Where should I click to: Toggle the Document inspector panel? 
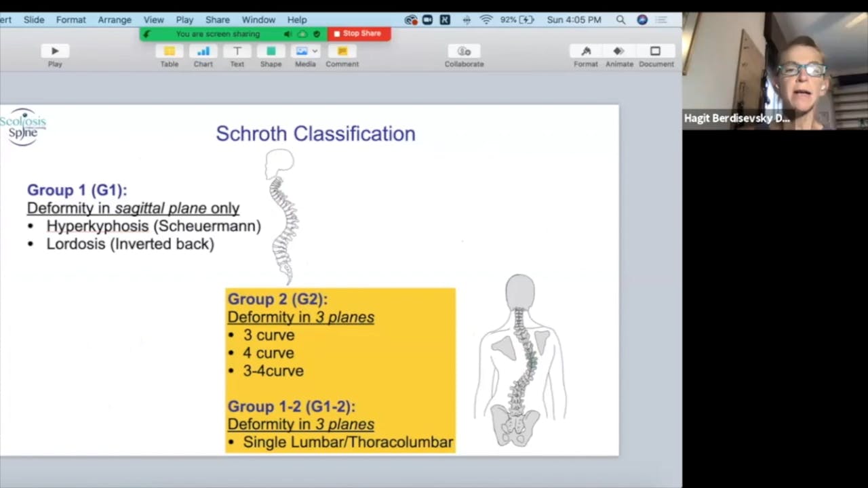point(656,52)
